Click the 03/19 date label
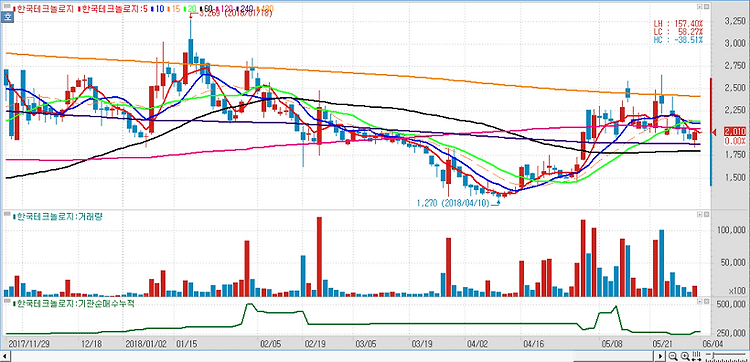750x362 pixels. [422, 343]
